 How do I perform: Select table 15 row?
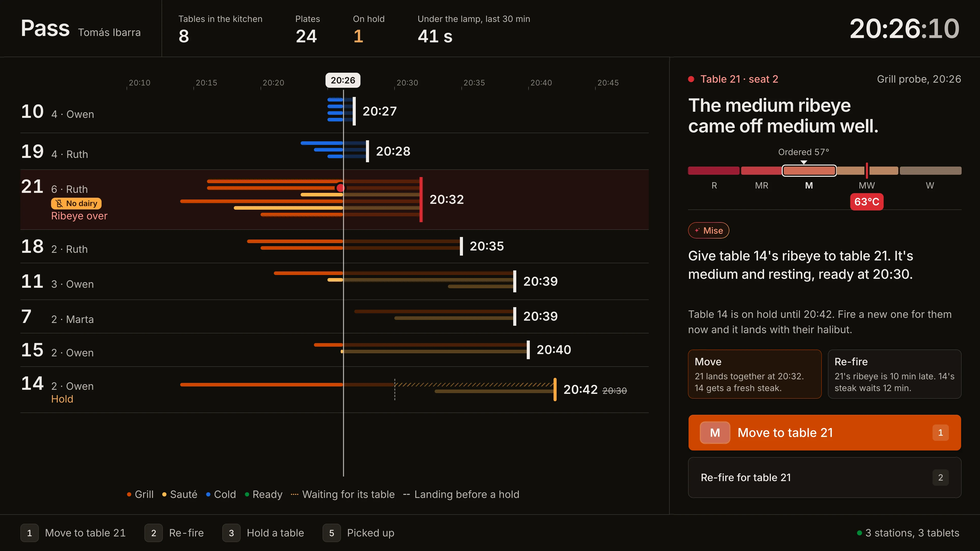coord(334,350)
